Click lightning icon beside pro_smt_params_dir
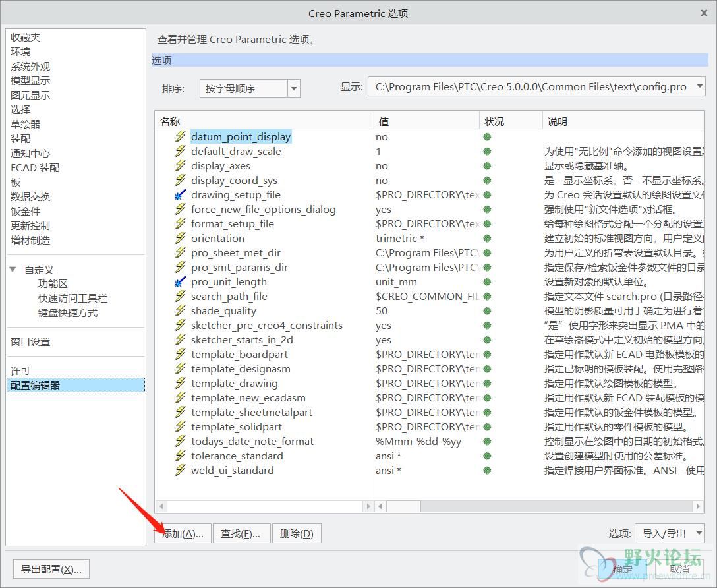Image resolution: width=717 pixels, height=588 pixels. [x=180, y=267]
